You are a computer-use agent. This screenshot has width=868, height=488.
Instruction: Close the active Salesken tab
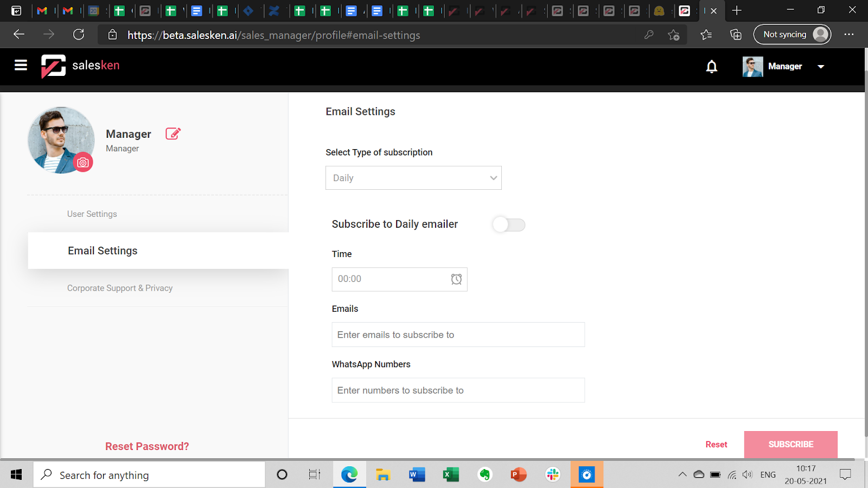(714, 11)
